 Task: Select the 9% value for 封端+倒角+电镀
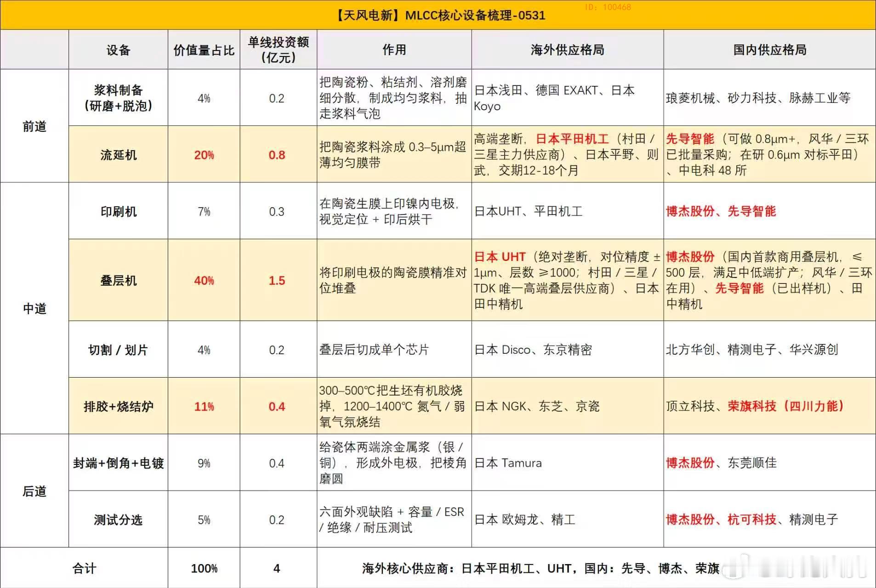click(x=204, y=463)
